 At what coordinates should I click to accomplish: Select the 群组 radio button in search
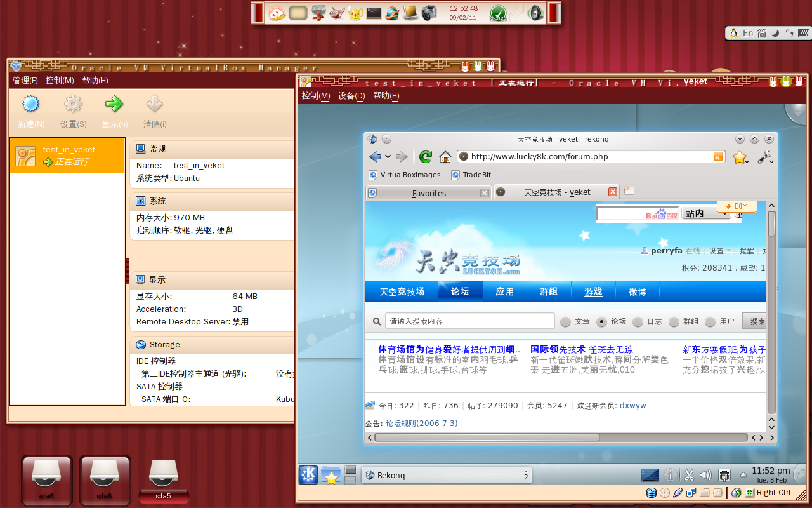click(x=674, y=322)
